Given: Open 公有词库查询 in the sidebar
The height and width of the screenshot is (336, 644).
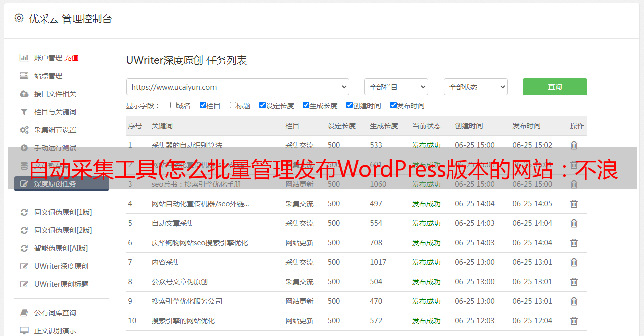Looking at the screenshot, I should click(55, 313).
